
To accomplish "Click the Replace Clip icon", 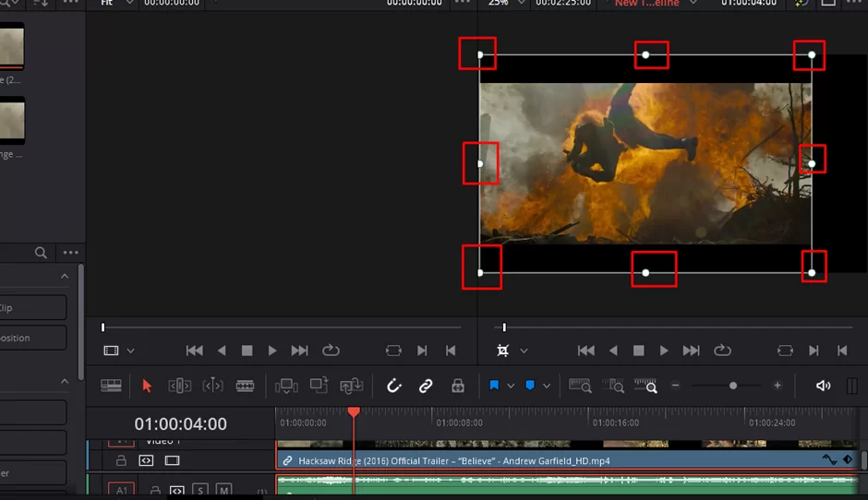I will (352, 386).
